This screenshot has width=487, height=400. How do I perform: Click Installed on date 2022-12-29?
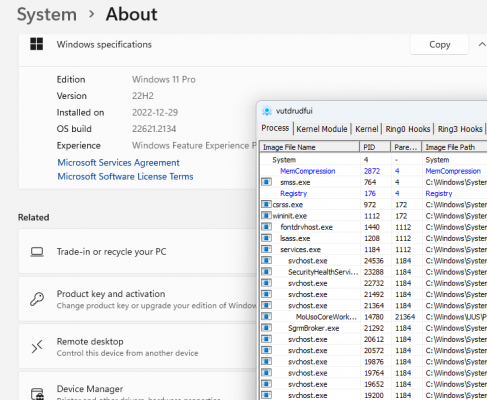click(155, 112)
